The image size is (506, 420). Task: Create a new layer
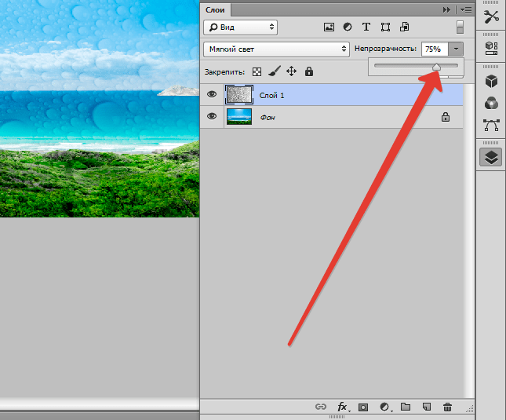coord(427,407)
